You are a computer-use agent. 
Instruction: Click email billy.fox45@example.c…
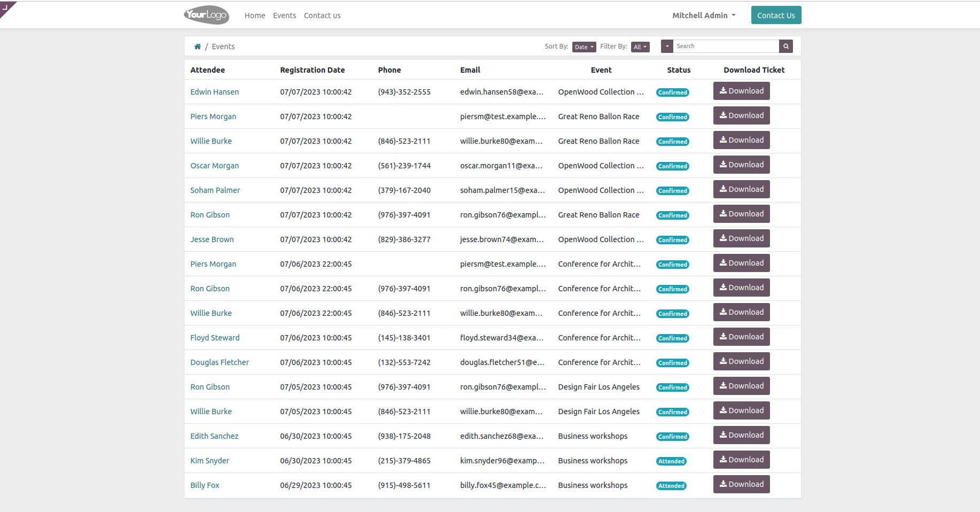503,485
